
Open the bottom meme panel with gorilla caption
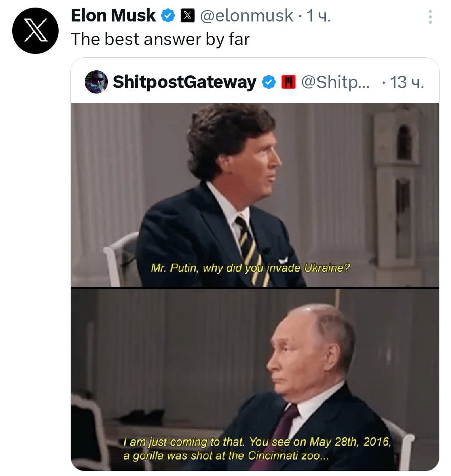(x=255, y=380)
